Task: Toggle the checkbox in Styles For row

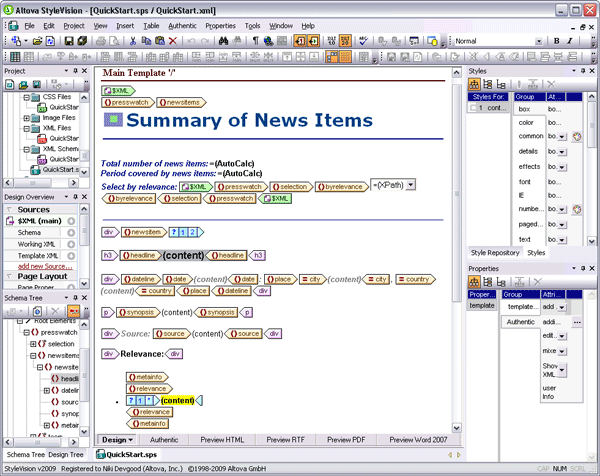Action: click(473, 108)
